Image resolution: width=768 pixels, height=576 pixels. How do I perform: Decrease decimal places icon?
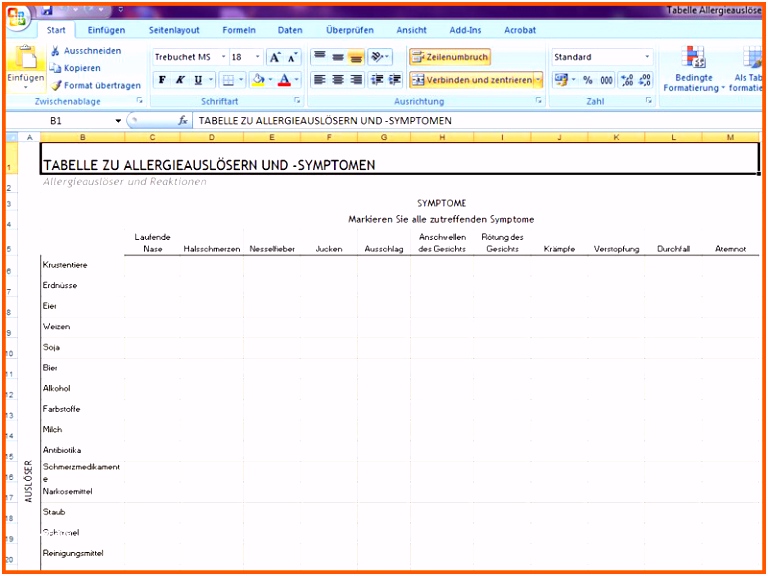point(645,80)
